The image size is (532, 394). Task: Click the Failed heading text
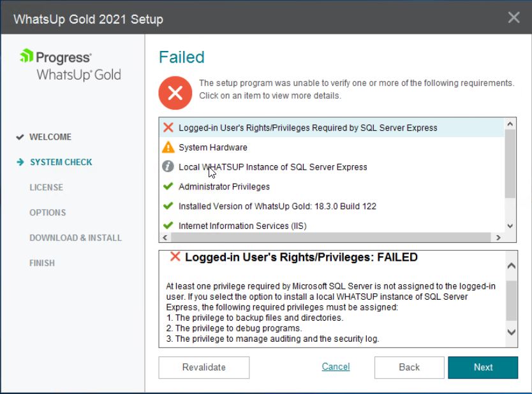pos(182,57)
